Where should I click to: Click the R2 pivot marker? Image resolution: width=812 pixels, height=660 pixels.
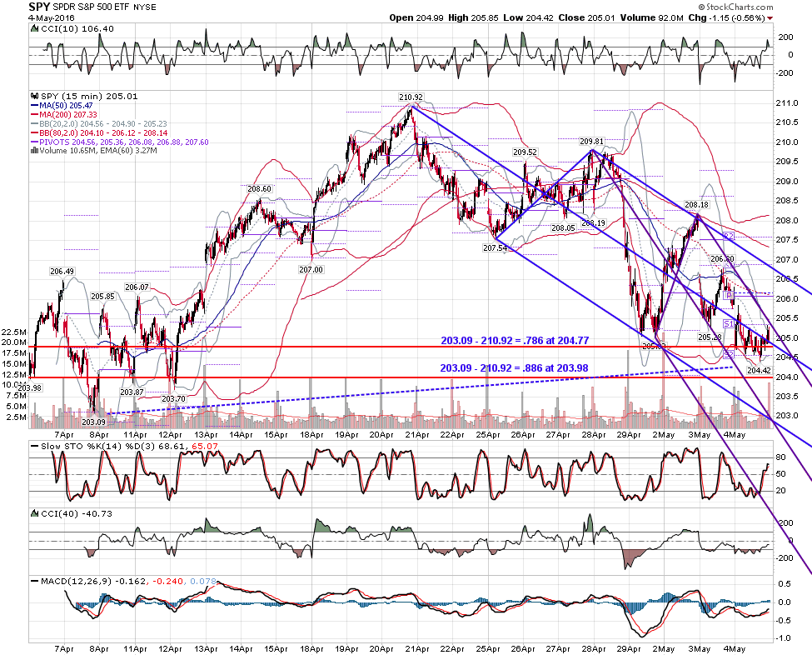729,237
